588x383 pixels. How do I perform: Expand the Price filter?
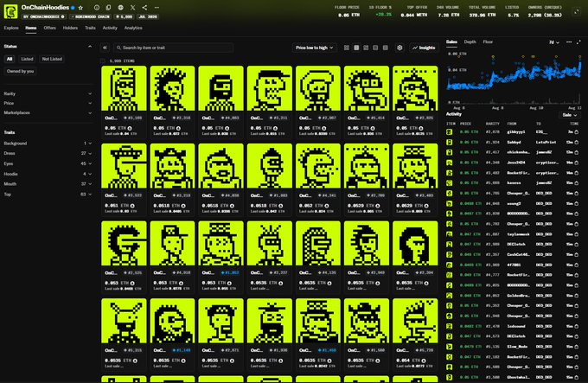(48, 103)
